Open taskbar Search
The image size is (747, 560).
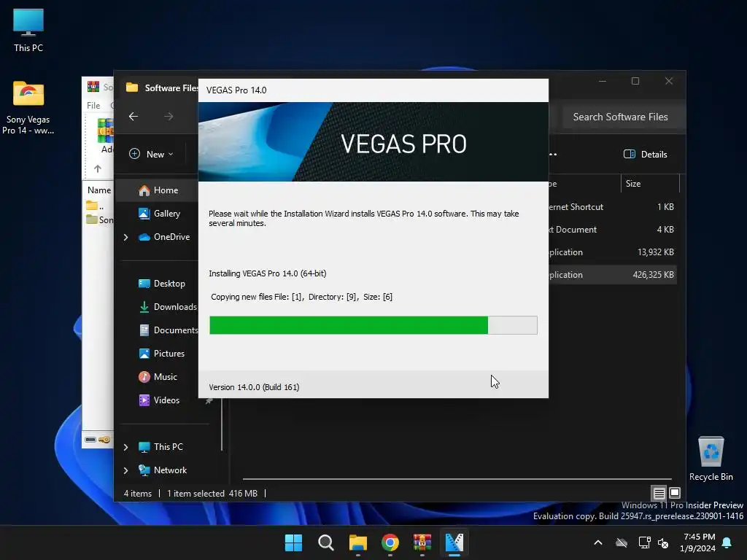(326, 542)
